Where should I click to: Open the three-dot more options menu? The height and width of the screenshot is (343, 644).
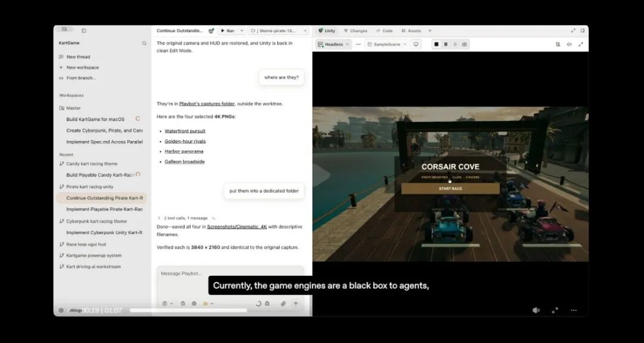[x=358, y=44]
